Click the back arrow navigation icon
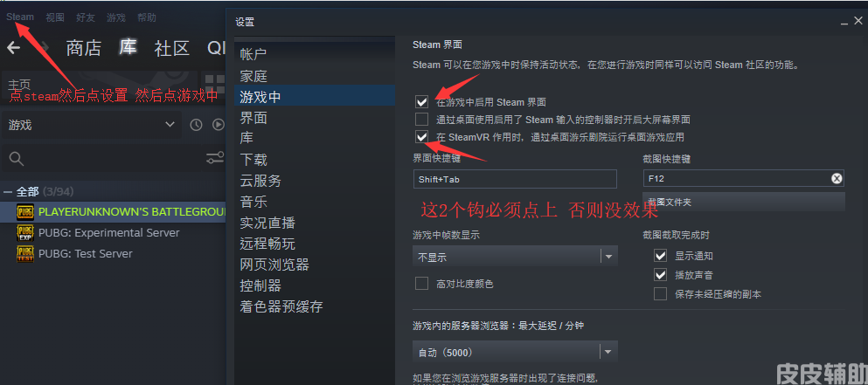This screenshot has height=385, width=868. (14, 48)
